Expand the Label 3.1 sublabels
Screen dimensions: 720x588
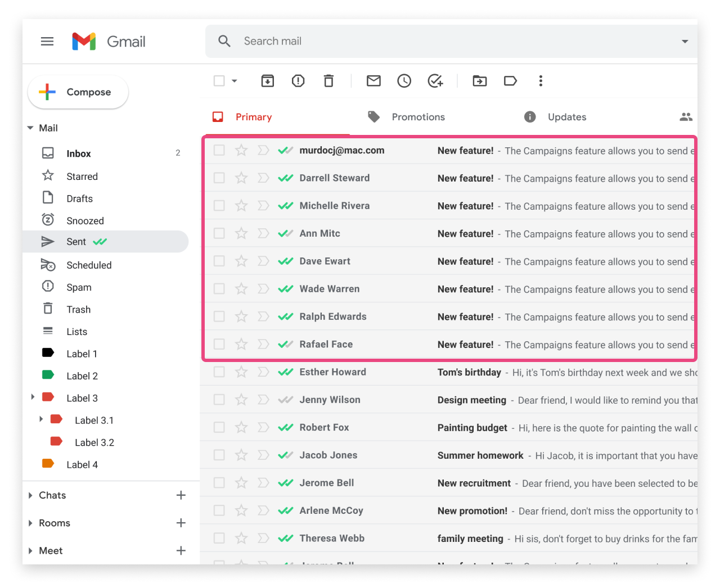(41, 419)
